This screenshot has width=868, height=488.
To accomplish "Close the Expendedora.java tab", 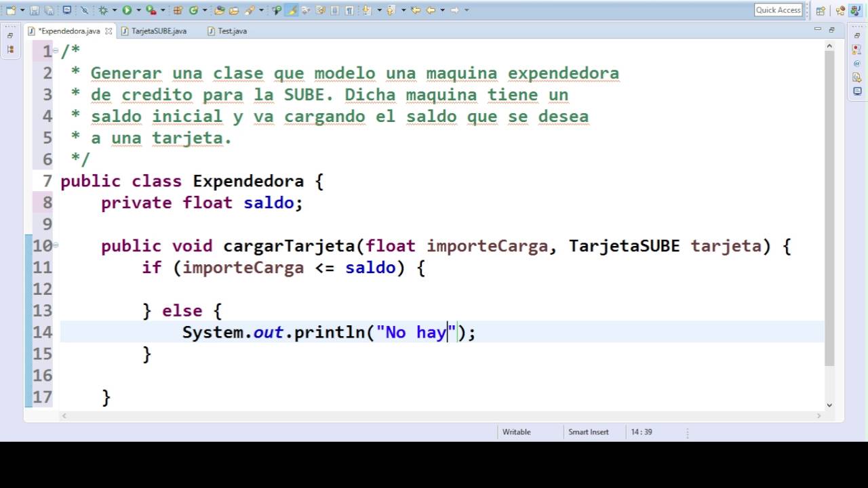I will [x=107, y=31].
